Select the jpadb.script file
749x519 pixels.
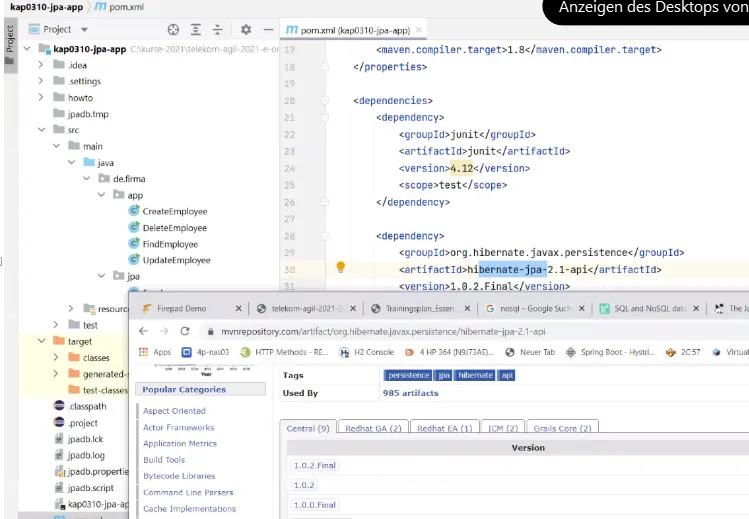click(90, 487)
